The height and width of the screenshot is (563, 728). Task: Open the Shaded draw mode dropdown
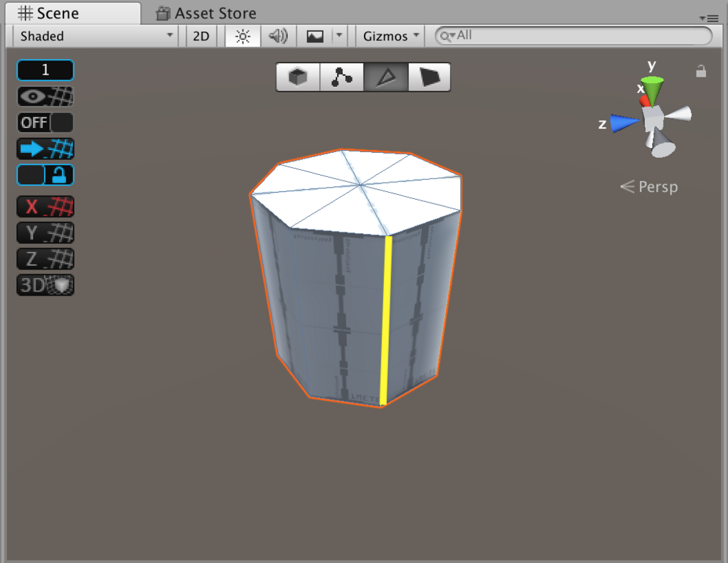pyautogui.click(x=97, y=36)
